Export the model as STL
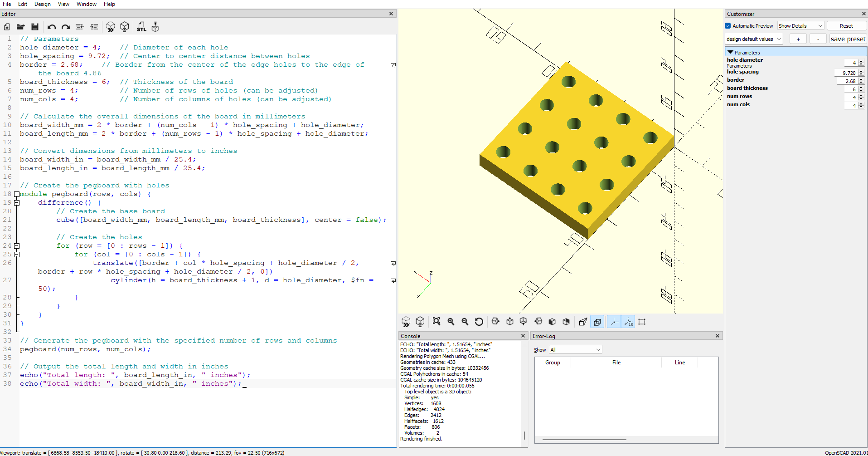The height and width of the screenshot is (456, 868). pyautogui.click(x=141, y=27)
